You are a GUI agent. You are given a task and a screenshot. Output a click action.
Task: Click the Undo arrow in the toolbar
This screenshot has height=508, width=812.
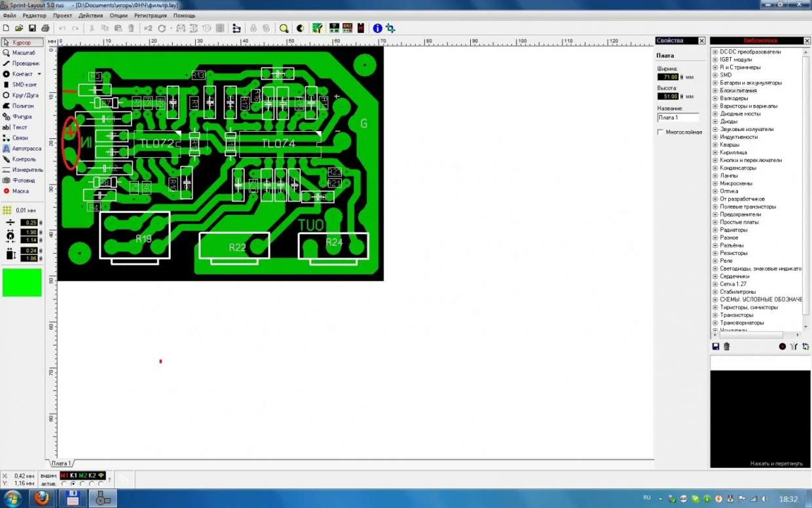(62, 28)
